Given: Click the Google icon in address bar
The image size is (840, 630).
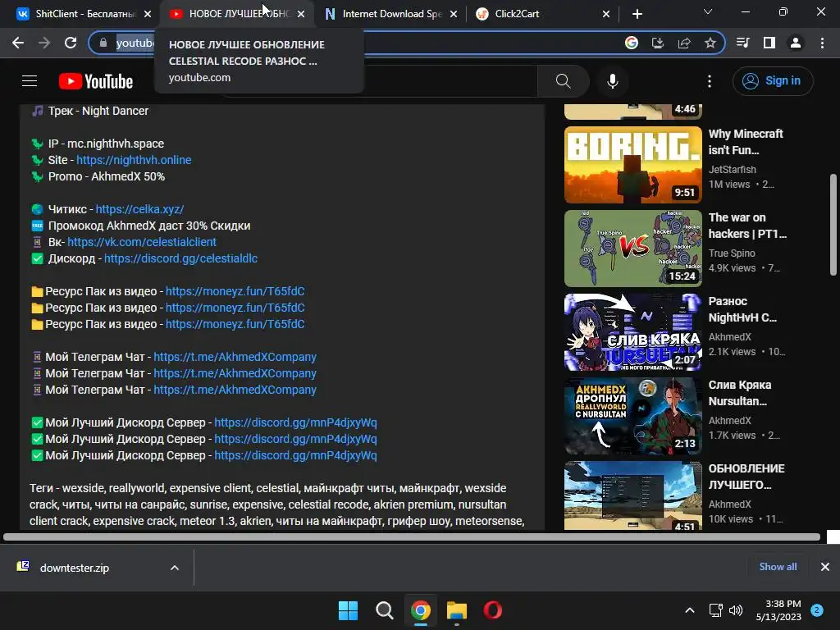Looking at the screenshot, I should 632,43.
